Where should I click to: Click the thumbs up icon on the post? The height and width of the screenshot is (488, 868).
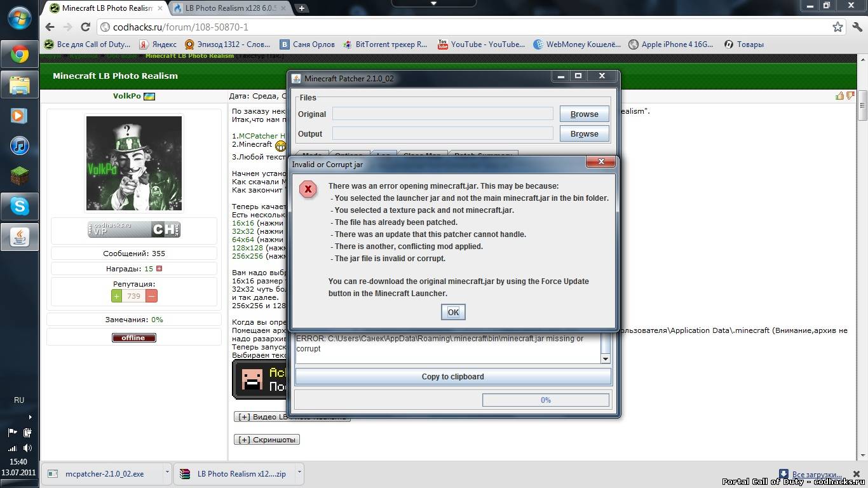click(839, 96)
